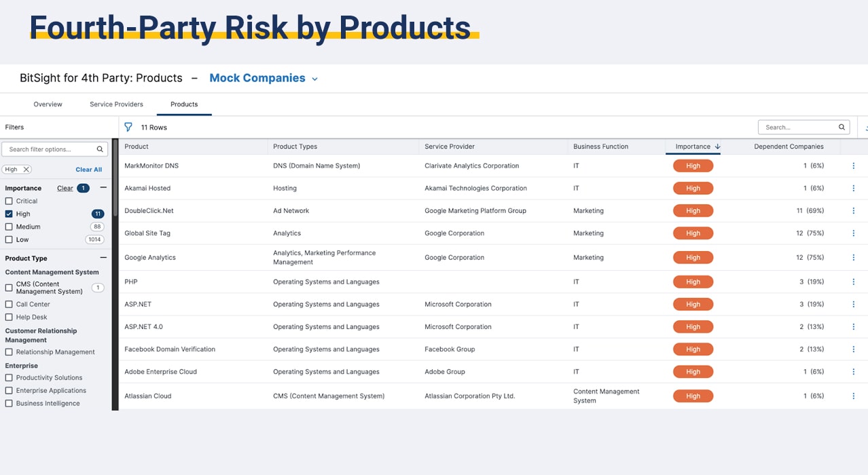
Task: Open row menu for MarkMonitor DNS
Action: click(x=854, y=166)
